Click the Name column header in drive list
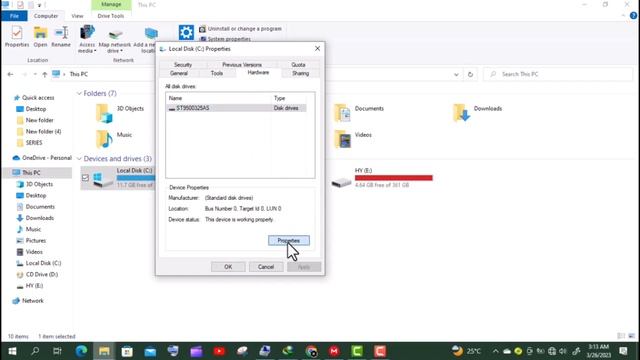 (219, 98)
